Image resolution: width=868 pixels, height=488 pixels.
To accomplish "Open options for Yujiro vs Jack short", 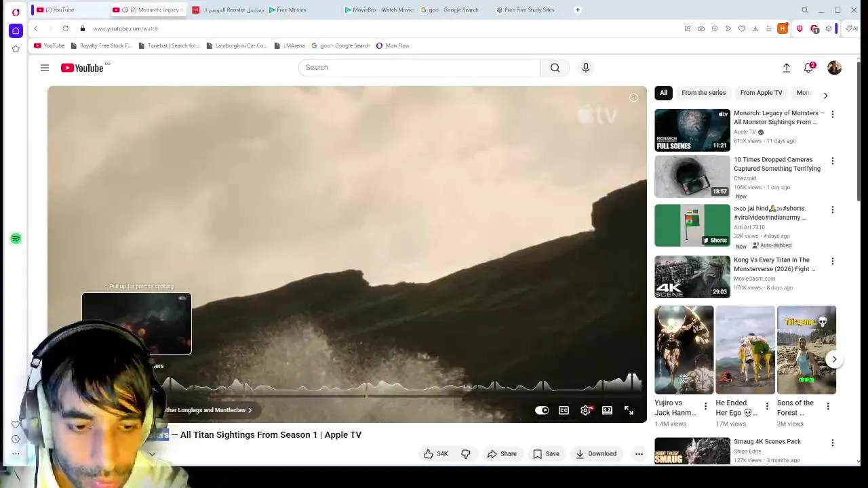I will point(705,407).
